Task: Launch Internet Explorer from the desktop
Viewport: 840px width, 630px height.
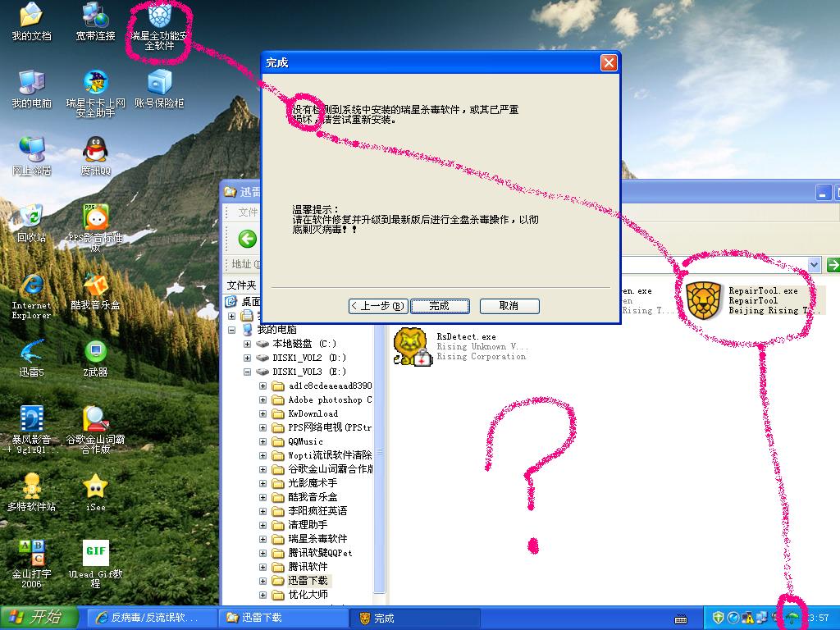Action: pos(32,295)
